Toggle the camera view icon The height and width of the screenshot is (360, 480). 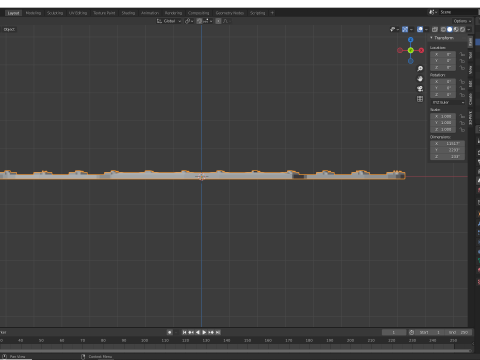point(420,89)
